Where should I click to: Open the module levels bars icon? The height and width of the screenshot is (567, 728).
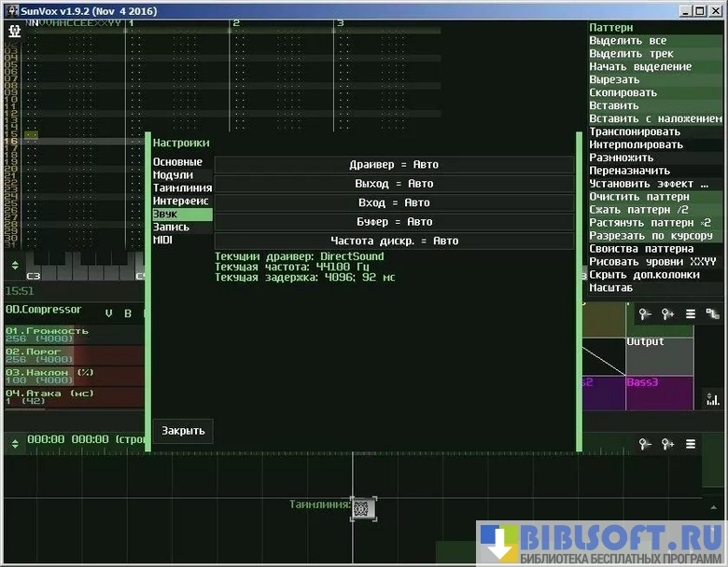point(713,399)
